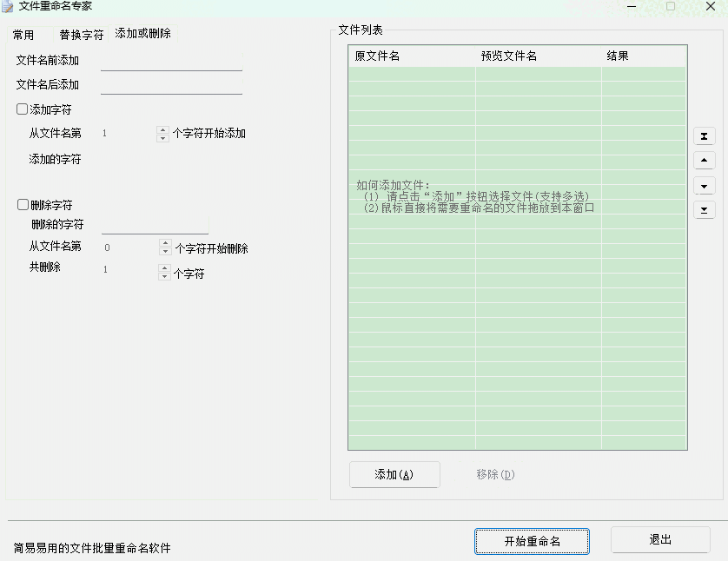Click the 文件名后添加 input field

[x=170, y=83]
